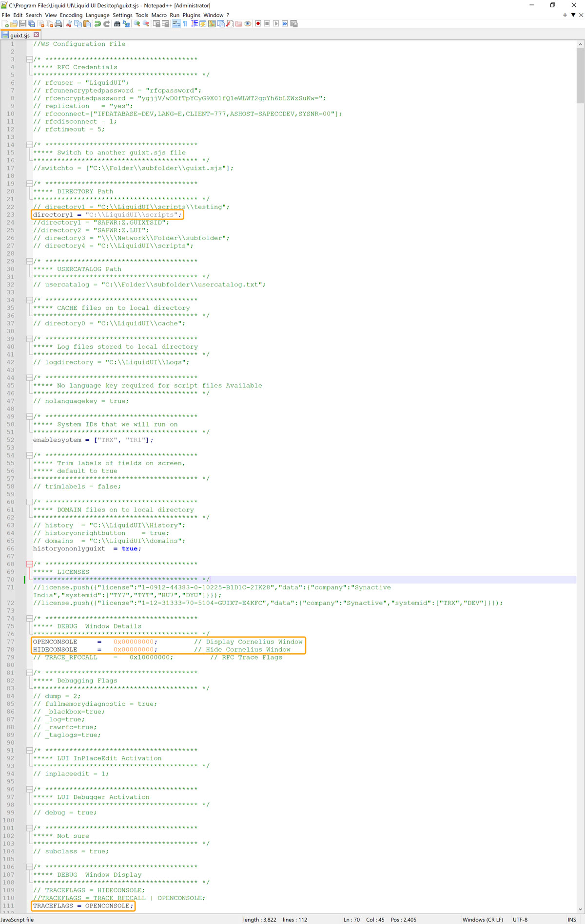Click the vertical scrollbar thumb
585x924 pixels.
click(580, 75)
